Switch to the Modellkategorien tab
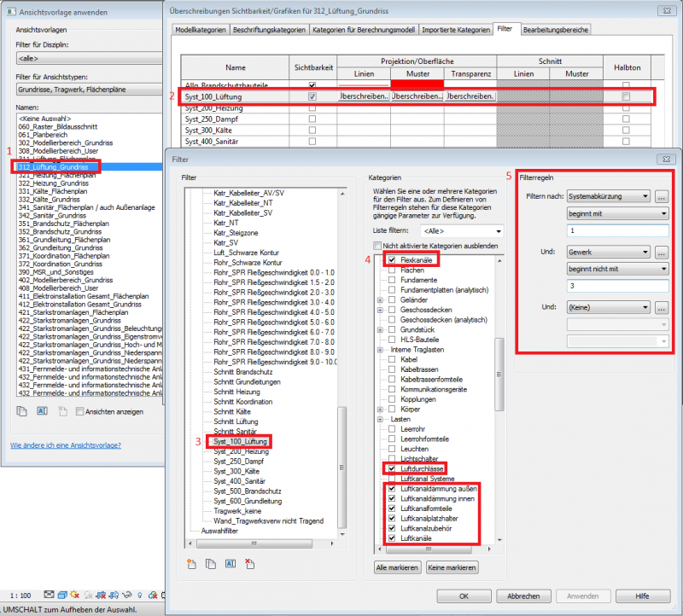This screenshot has width=683, height=616. point(201,30)
